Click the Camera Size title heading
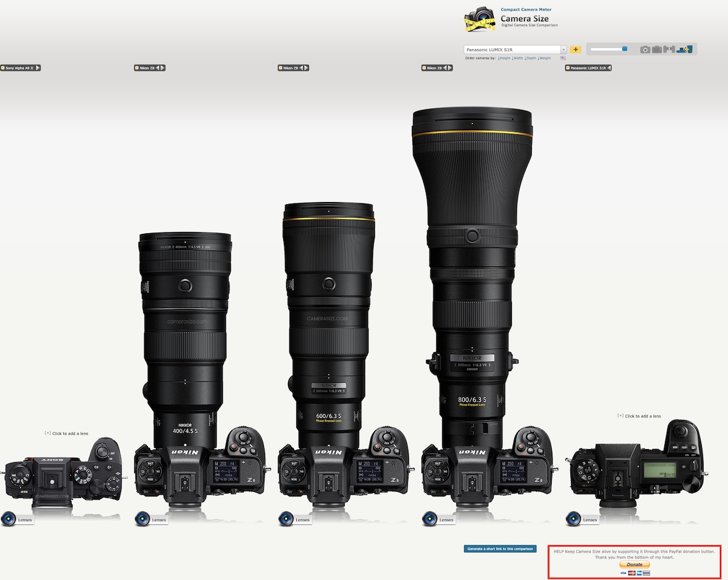Viewport: 728px width, 580px height. coord(524,18)
